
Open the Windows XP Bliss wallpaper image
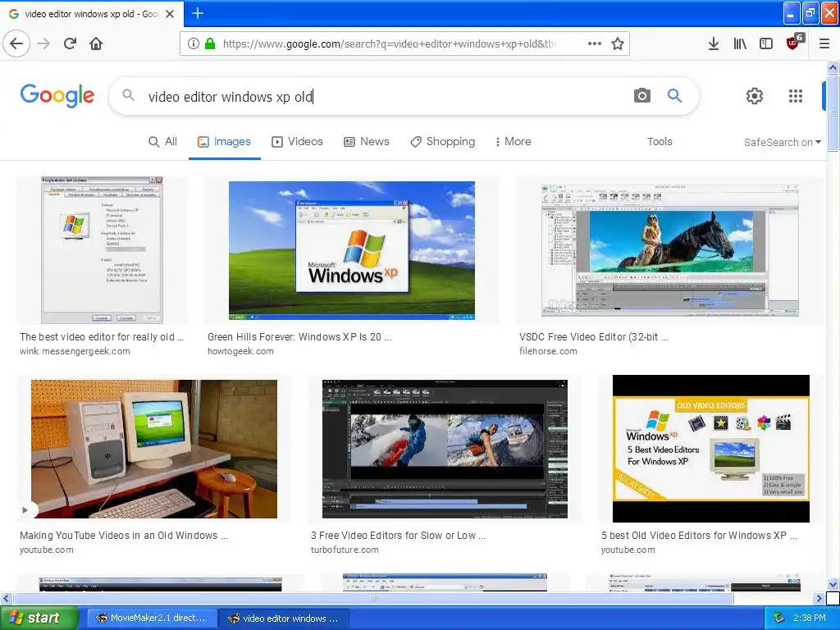point(351,250)
